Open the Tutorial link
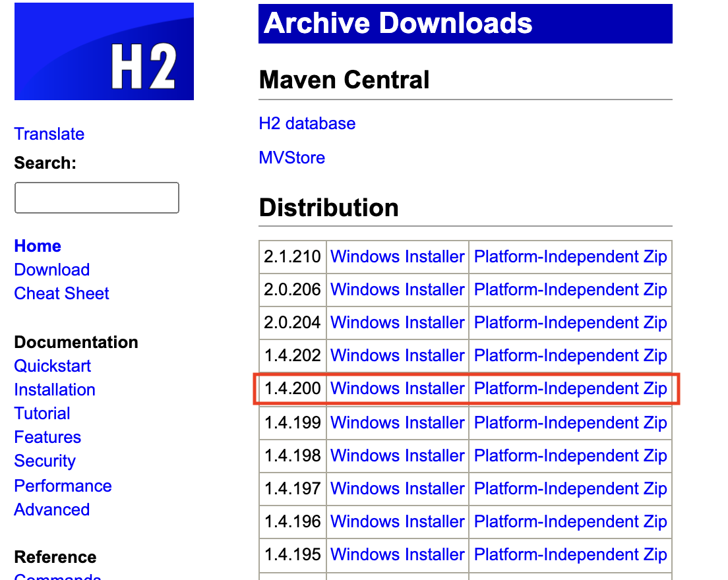Image resolution: width=728 pixels, height=580 pixels. point(42,413)
